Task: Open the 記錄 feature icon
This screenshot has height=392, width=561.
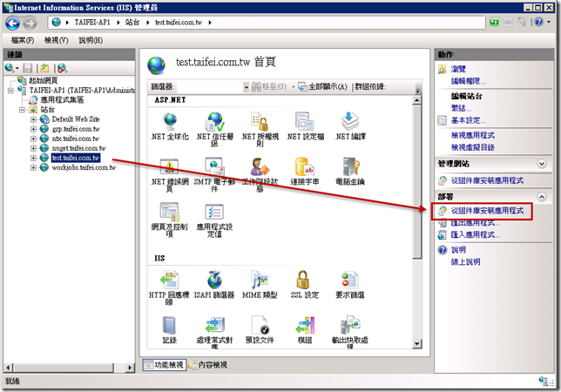Action: click(x=170, y=330)
